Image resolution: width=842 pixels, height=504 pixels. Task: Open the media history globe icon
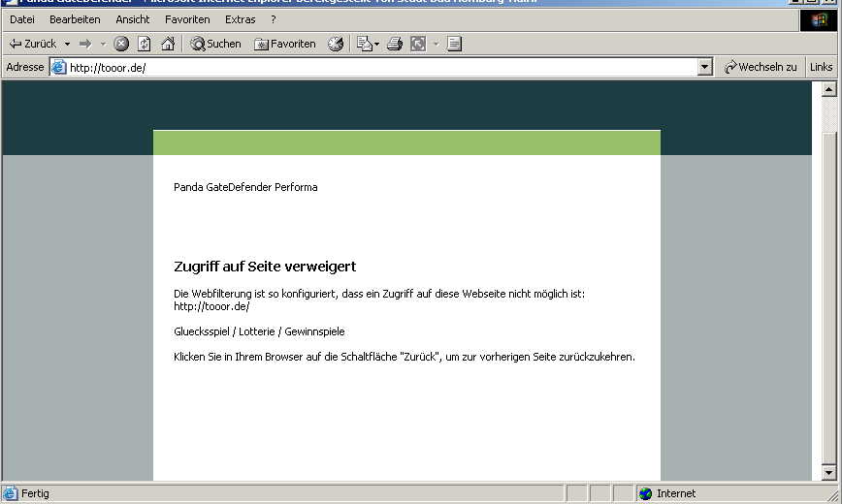coord(336,44)
